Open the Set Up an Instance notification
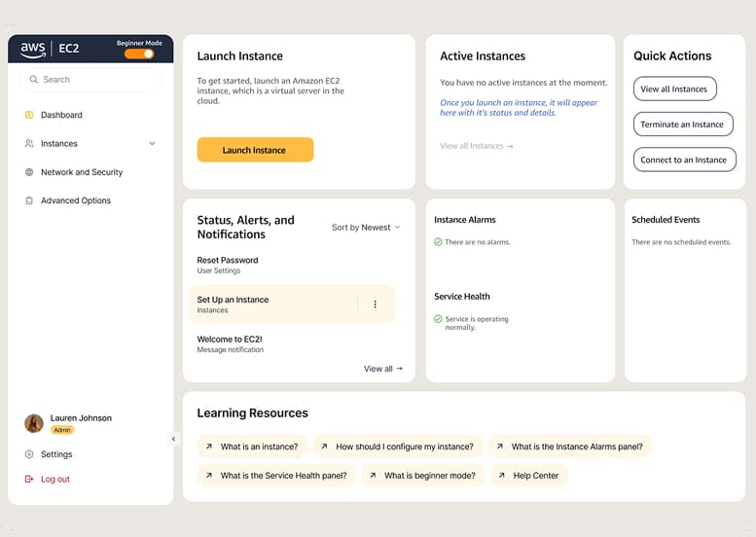756x537 pixels. [291, 304]
